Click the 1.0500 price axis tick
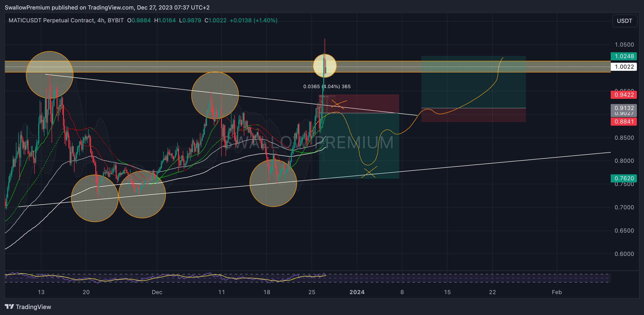644x315 pixels. pos(624,45)
